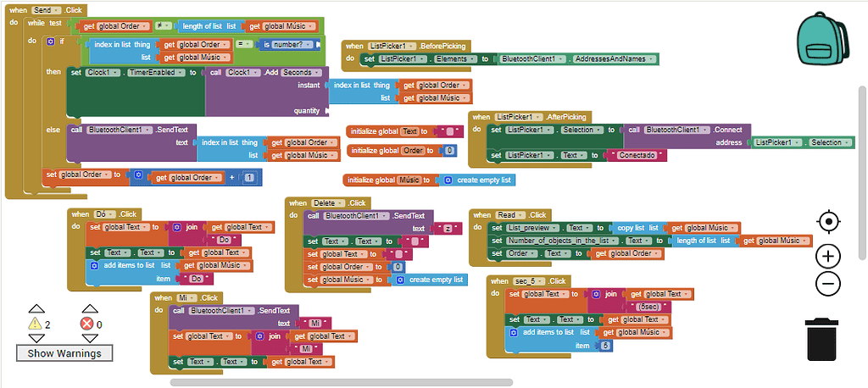The width and height of the screenshot is (868, 388).
Task: Open the Dó component dropdown
Action: point(103,214)
